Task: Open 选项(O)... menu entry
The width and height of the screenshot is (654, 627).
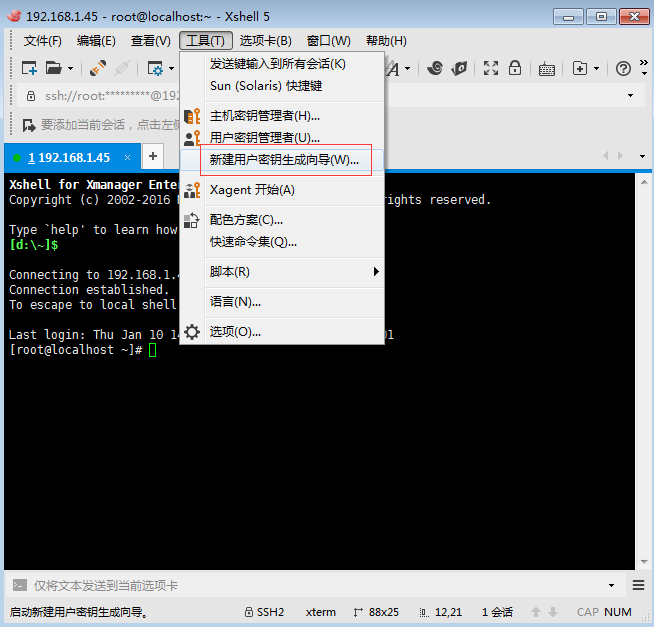Action: (x=282, y=332)
